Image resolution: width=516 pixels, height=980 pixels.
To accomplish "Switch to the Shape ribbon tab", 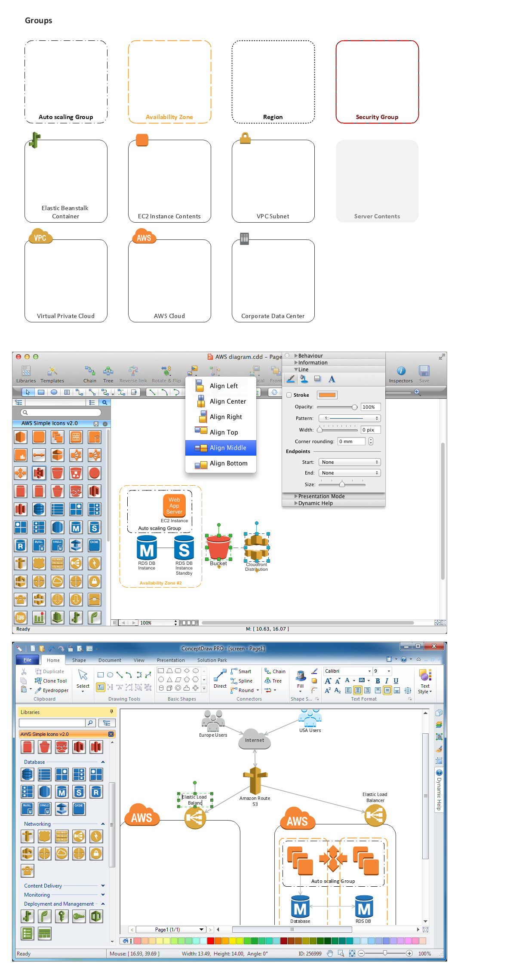I will [79, 660].
